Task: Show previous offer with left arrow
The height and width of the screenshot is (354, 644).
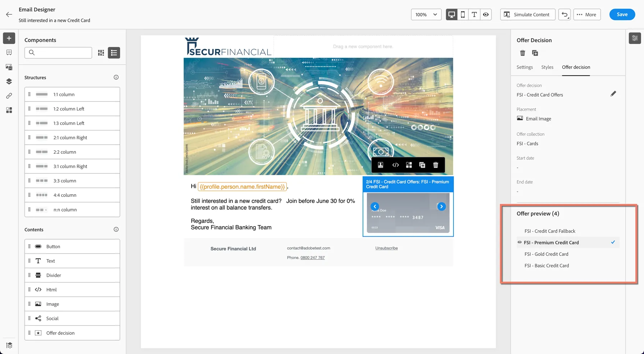Action: coord(375,206)
